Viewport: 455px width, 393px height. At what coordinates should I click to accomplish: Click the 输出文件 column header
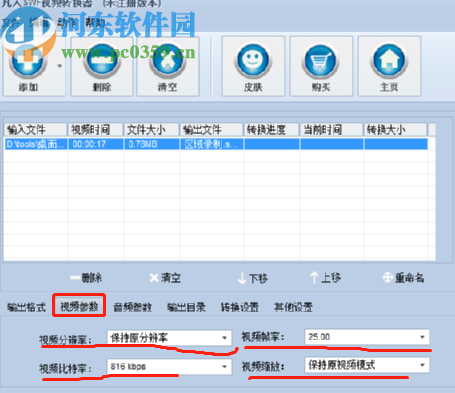pos(212,130)
